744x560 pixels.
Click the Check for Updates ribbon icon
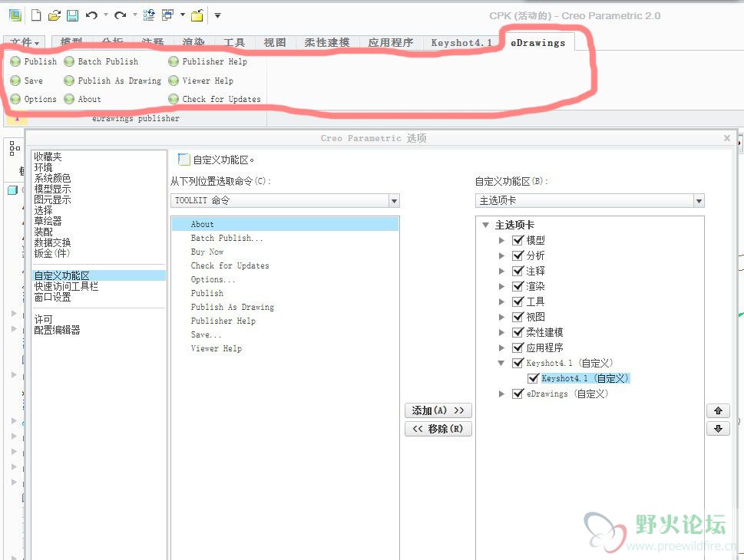[174, 99]
